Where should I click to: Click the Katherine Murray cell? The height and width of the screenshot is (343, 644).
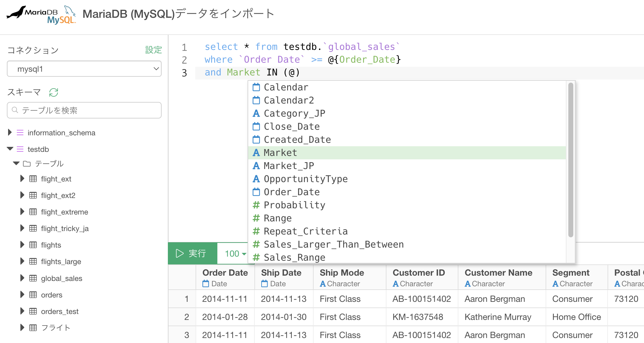[x=502, y=317]
